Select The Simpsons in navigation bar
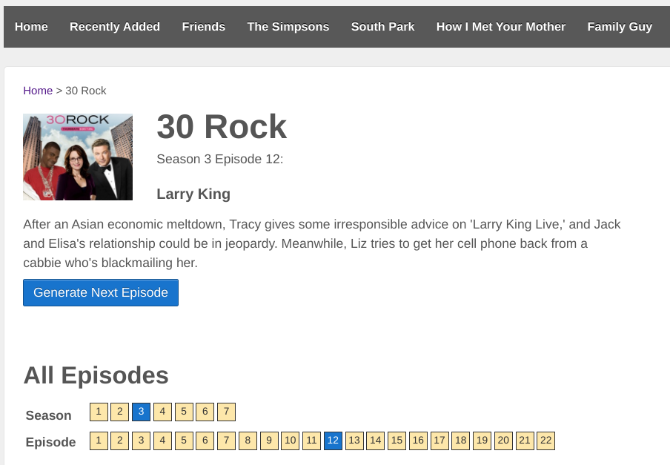This screenshot has height=465, width=670. (x=288, y=27)
